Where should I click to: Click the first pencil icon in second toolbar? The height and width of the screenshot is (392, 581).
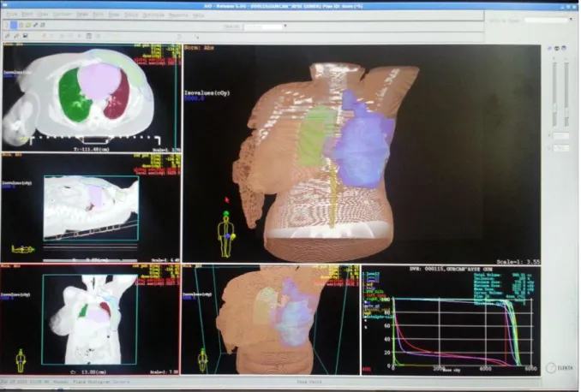click(8, 36)
